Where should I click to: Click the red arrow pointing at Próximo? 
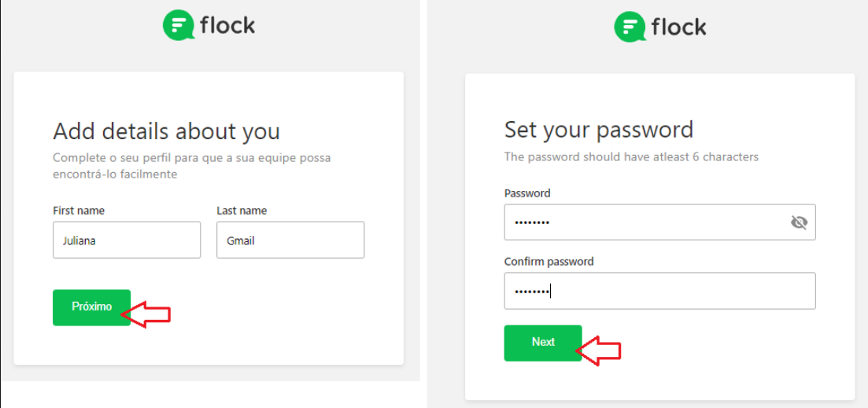point(146,314)
